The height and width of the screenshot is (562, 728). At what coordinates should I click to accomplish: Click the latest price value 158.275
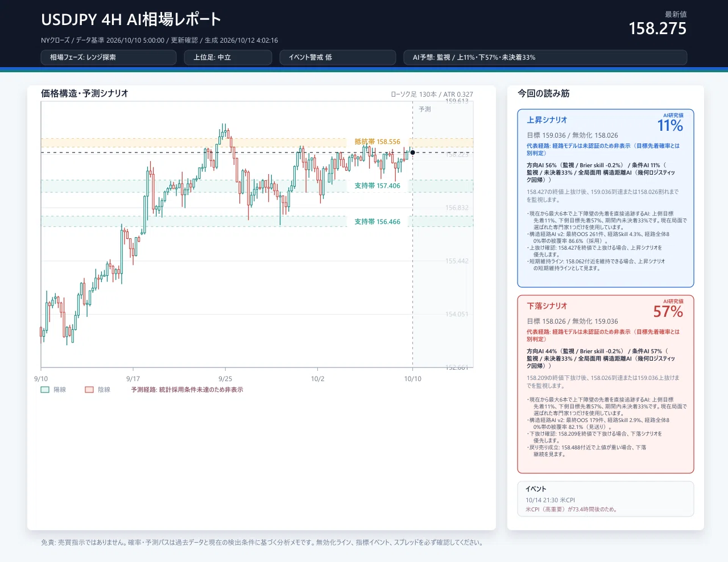[657, 28]
